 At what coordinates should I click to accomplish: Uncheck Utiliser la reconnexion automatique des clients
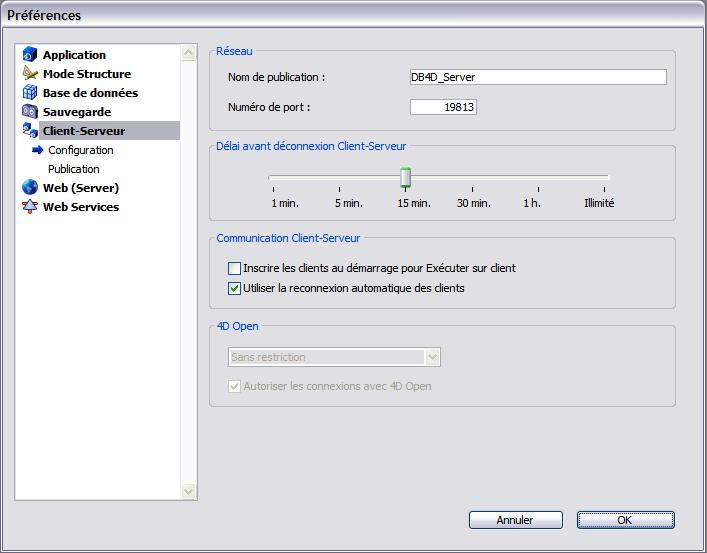tap(235, 288)
